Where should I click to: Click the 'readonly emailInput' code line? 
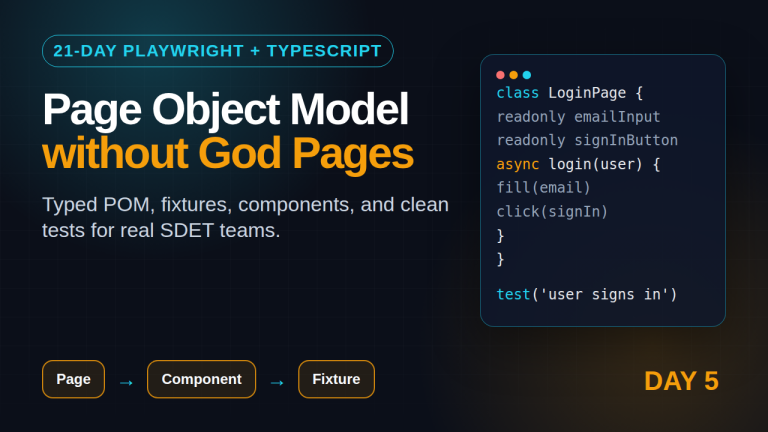pos(578,117)
